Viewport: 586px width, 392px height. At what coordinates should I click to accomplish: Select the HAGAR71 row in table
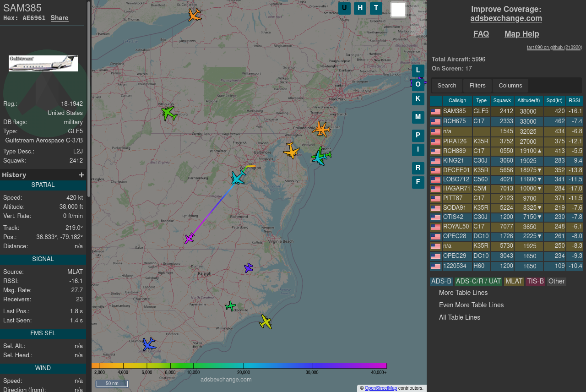[x=506, y=189]
